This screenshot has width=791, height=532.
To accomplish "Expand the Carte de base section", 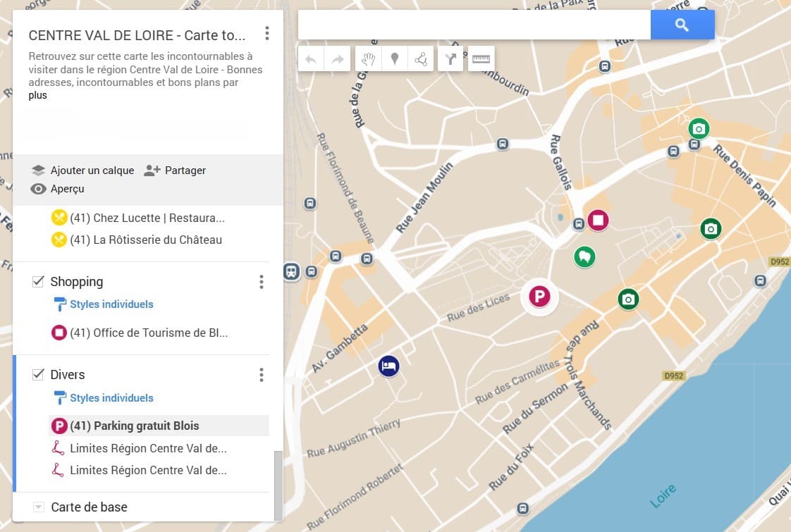I will [x=38, y=507].
